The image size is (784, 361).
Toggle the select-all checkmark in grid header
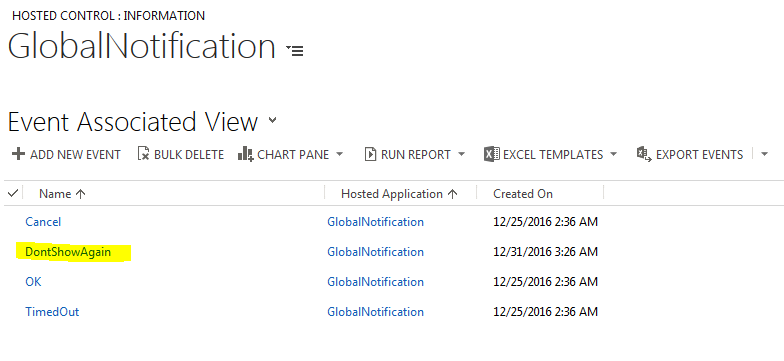pyautogui.click(x=14, y=193)
